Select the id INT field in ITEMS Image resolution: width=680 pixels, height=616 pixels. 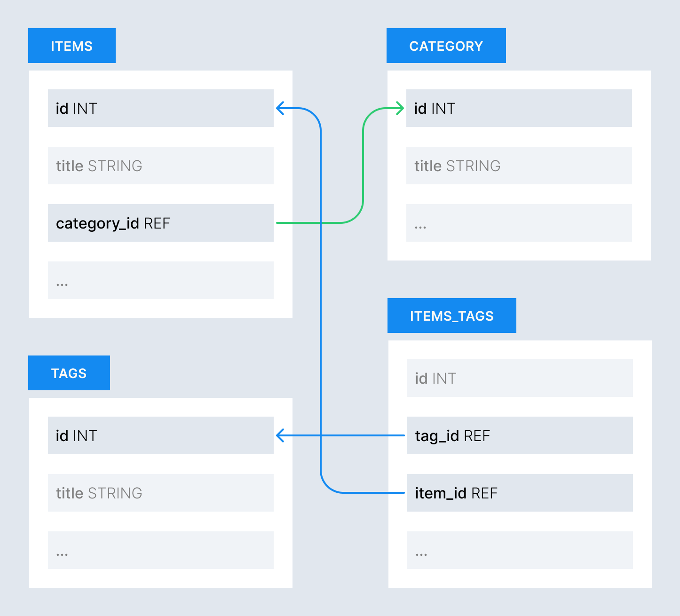click(160, 108)
